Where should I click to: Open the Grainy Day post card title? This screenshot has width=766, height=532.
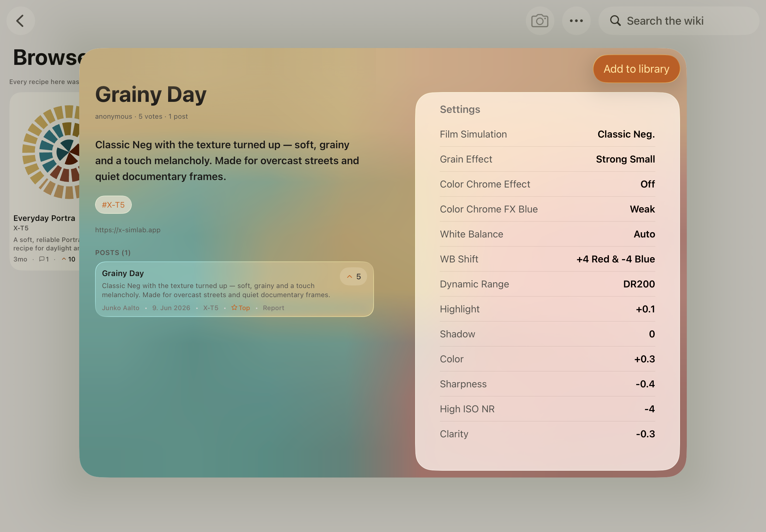[x=123, y=273]
